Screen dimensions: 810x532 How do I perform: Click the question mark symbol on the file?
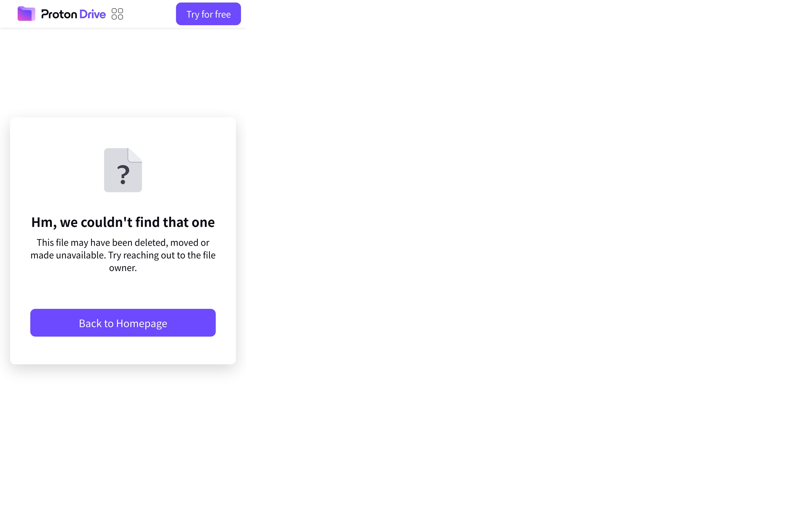123,175
